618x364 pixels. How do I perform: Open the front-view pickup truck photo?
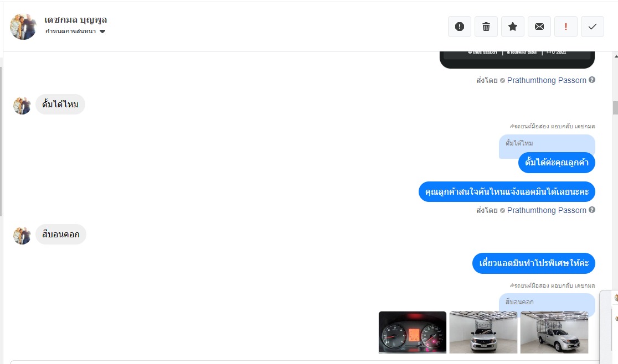click(x=483, y=332)
